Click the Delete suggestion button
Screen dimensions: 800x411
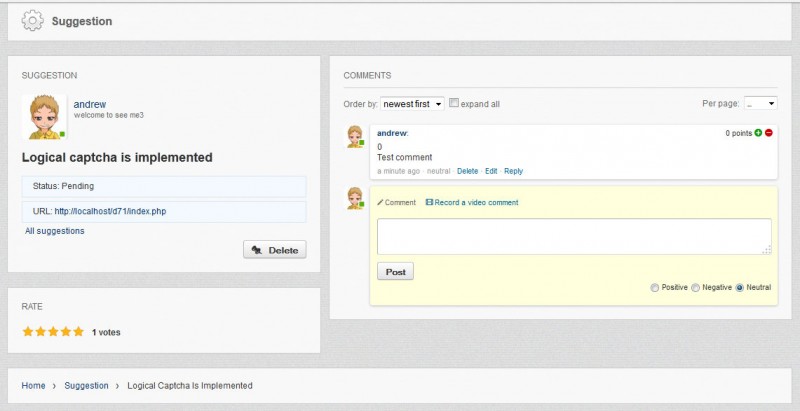point(274,250)
